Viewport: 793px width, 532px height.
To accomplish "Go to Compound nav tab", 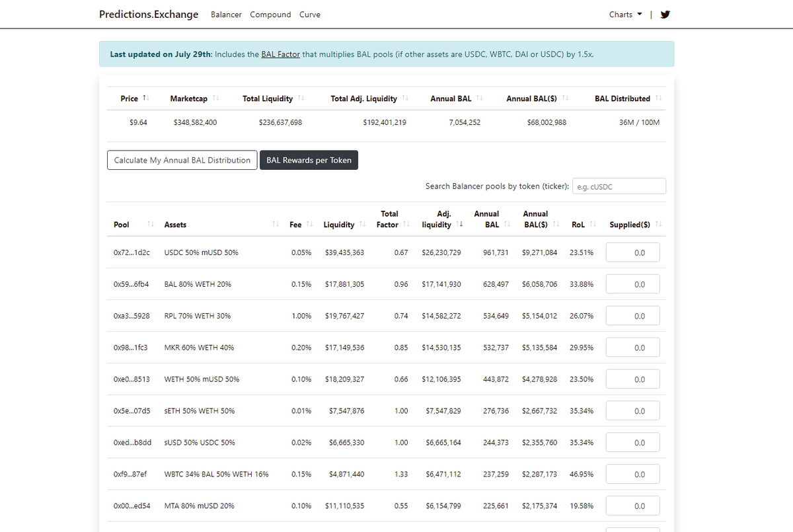I will pos(270,15).
